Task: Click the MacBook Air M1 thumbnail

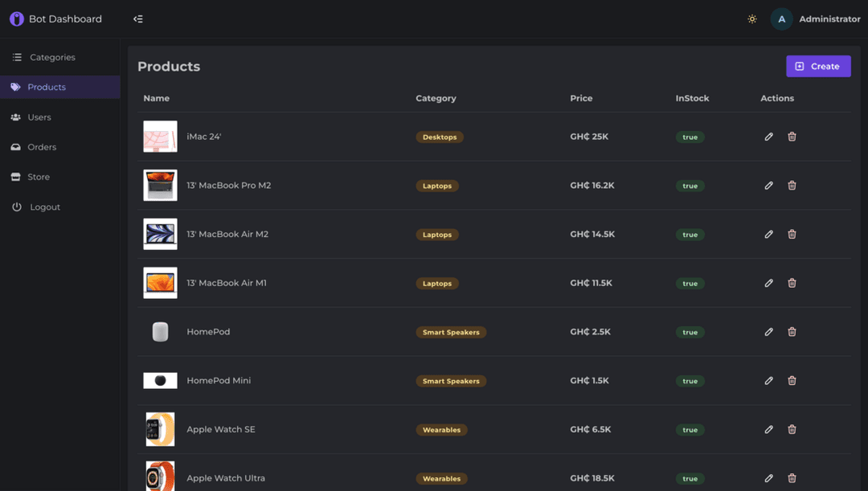Action: point(161,282)
